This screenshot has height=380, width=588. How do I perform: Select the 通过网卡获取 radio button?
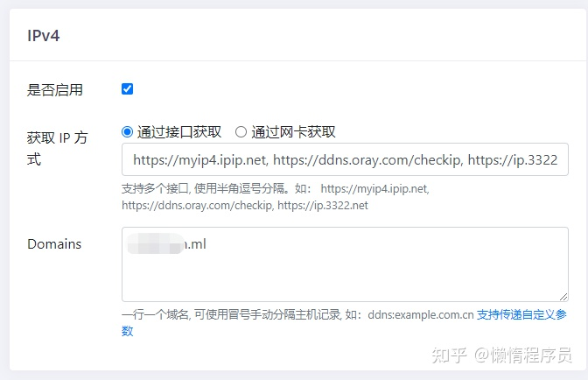pyautogui.click(x=241, y=131)
